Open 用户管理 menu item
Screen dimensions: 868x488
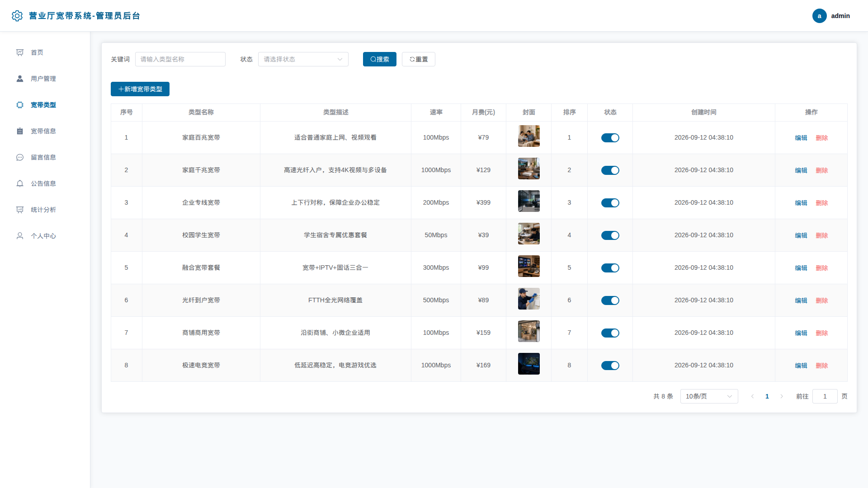45,79
